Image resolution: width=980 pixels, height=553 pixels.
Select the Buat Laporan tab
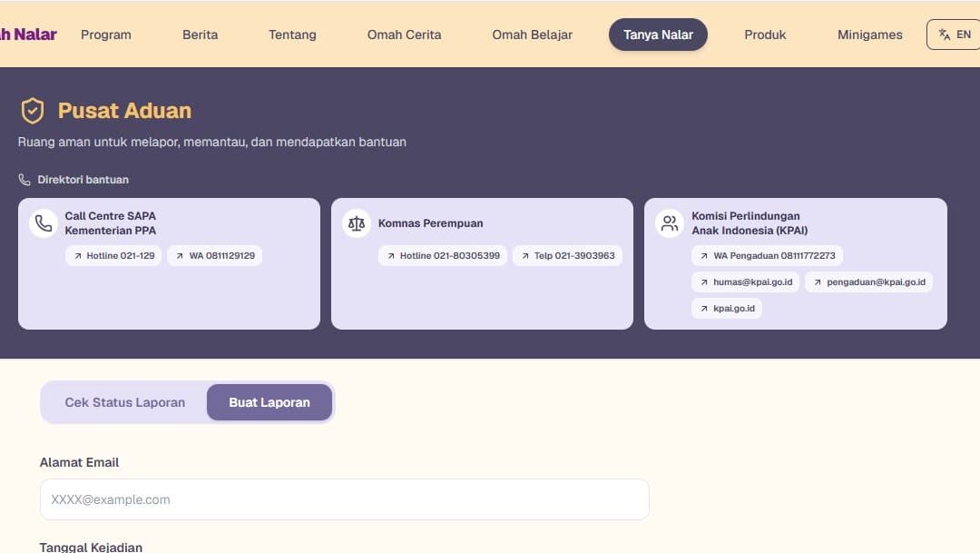[x=269, y=402]
